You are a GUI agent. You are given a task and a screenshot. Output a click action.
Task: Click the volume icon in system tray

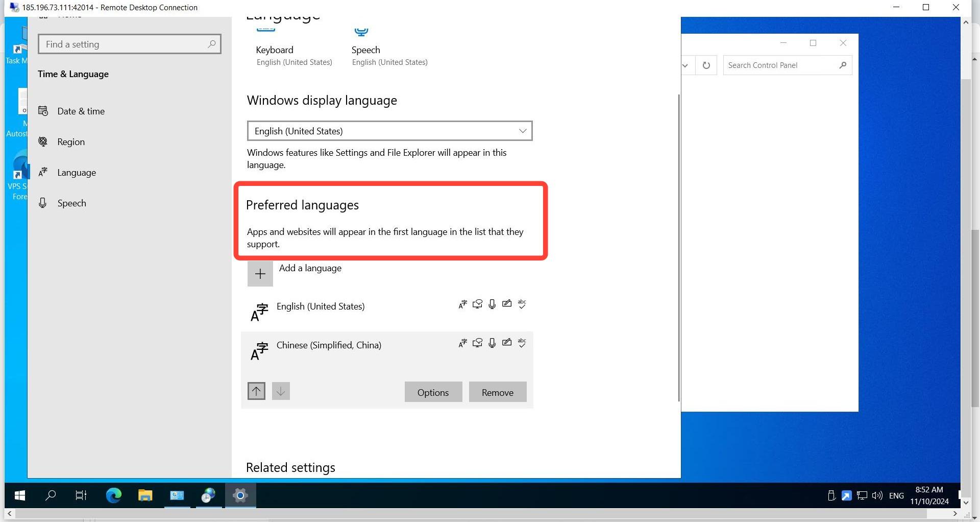[877, 495]
